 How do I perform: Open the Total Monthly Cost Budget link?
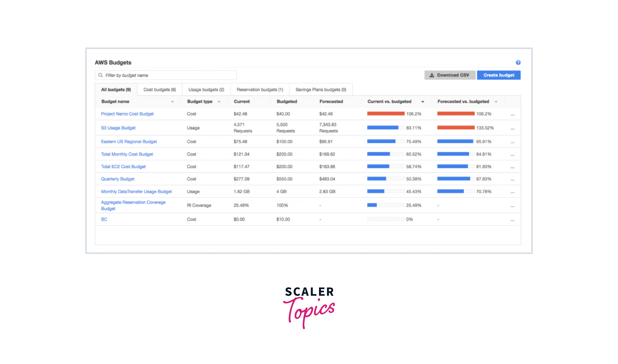click(x=127, y=154)
